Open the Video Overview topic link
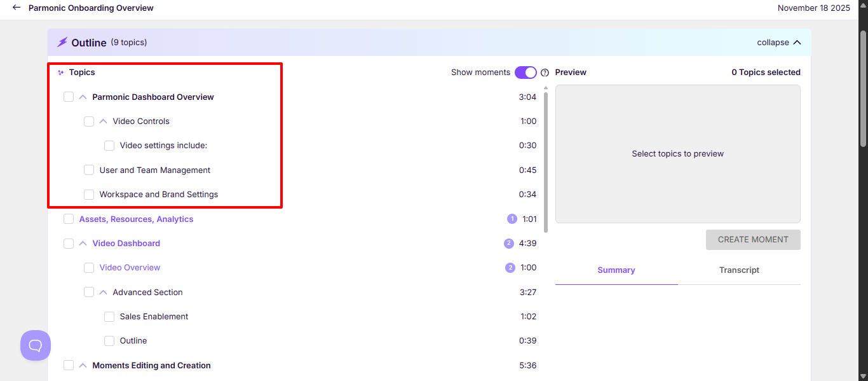The height and width of the screenshot is (381, 868). click(x=130, y=268)
